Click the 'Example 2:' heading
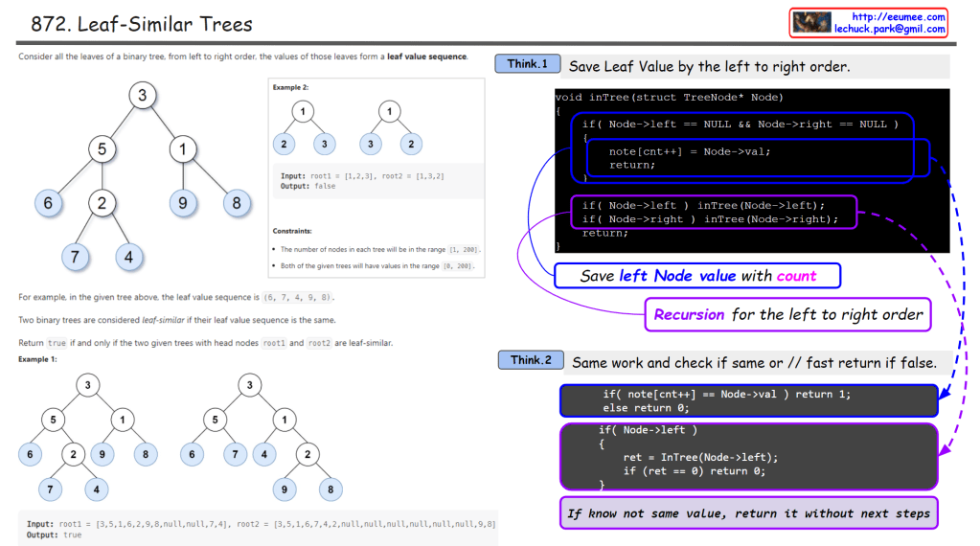Viewport: 980px width, 546px height. (x=290, y=87)
